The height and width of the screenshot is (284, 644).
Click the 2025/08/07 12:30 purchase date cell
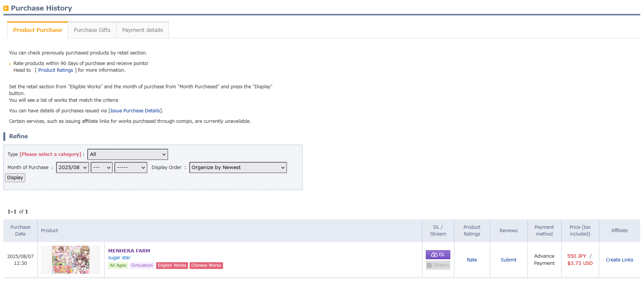[20, 260]
